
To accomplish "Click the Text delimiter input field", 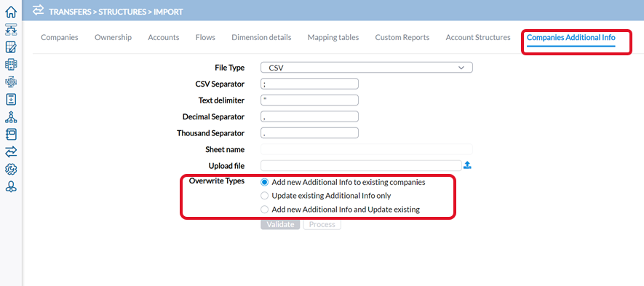I will (310, 100).
